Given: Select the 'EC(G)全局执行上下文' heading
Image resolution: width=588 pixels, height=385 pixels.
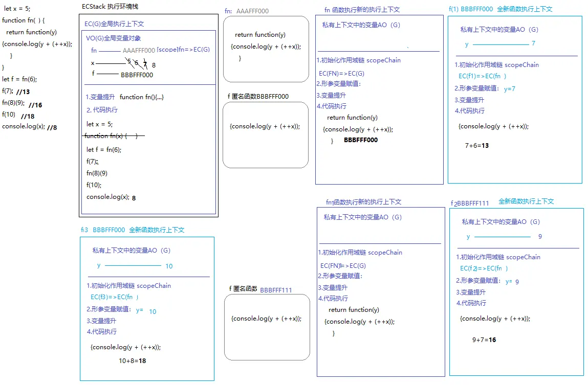Looking at the screenshot, I should [x=114, y=24].
